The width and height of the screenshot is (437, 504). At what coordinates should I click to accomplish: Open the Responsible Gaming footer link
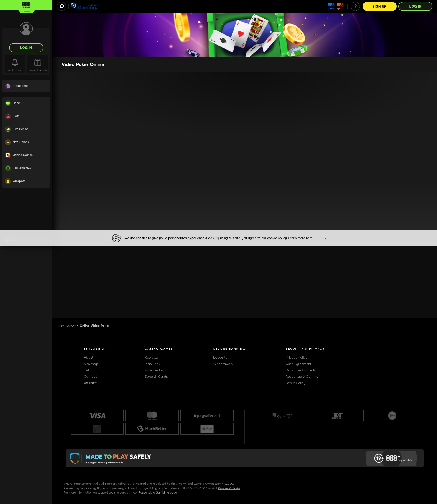(x=302, y=377)
